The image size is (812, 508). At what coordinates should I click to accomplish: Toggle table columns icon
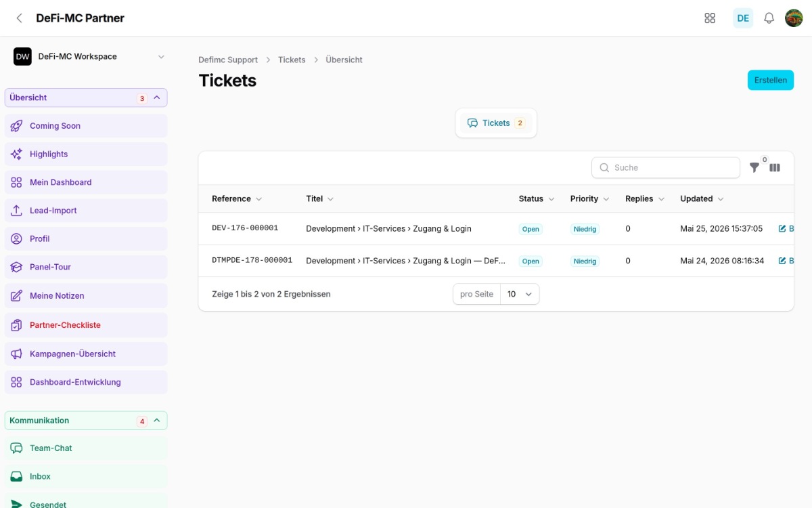point(775,167)
